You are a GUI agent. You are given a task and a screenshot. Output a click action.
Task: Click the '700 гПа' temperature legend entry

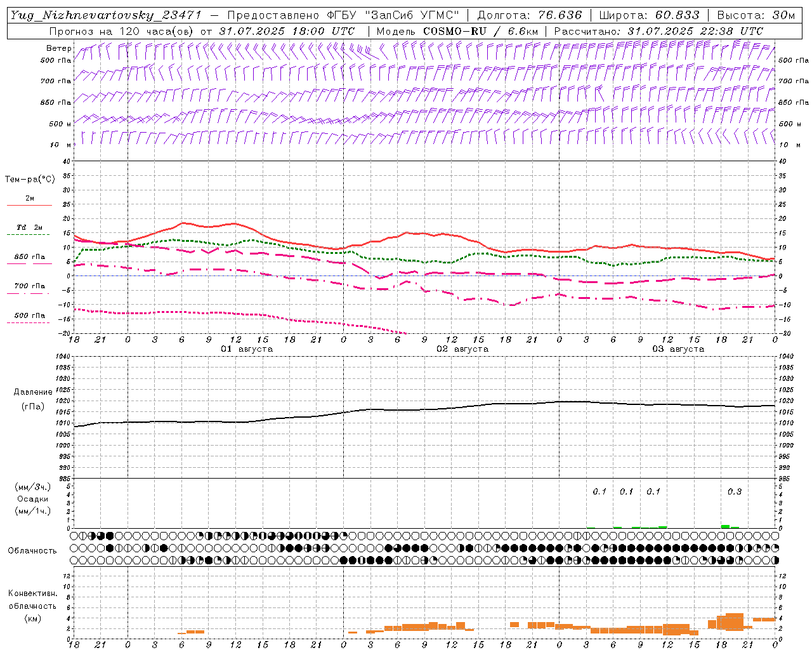pyautogui.click(x=29, y=286)
